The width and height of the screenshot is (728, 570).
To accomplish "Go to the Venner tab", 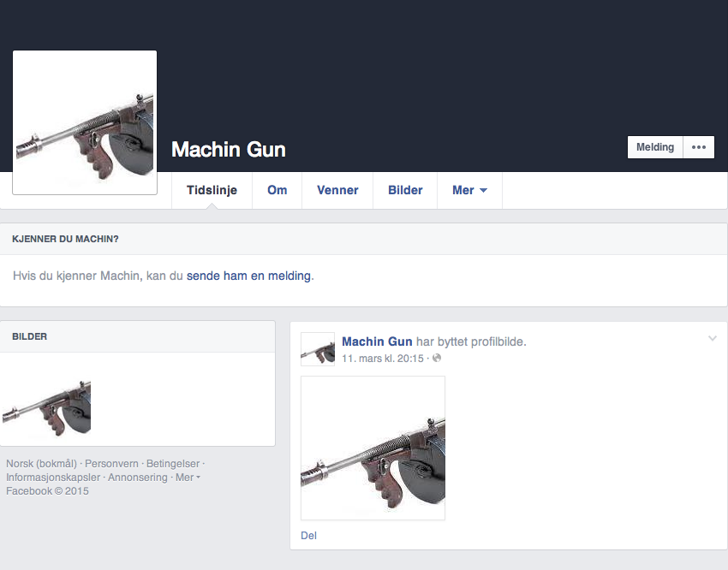I will click(x=337, y=190).
